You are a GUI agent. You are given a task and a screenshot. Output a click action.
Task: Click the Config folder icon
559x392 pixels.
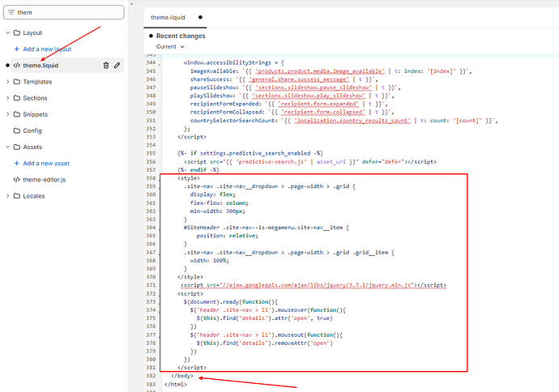[x=17, y=130]
